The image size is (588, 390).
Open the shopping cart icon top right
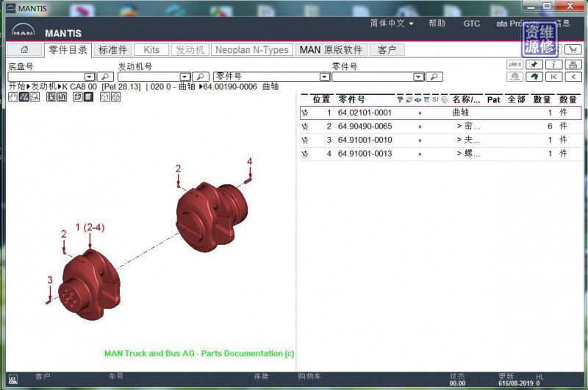click(x=571, y=49)
